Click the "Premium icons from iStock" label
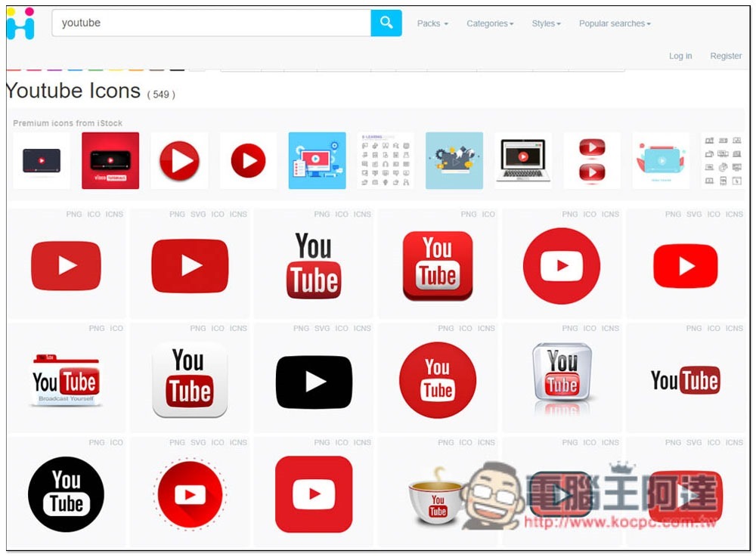Image resolution: width=756 pixels, height=557 pixels. pyautogui.click(x=67, y=123)
